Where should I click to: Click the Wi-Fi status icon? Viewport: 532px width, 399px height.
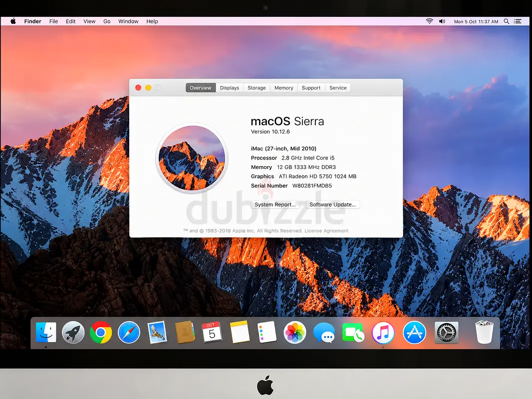(430, 21)
